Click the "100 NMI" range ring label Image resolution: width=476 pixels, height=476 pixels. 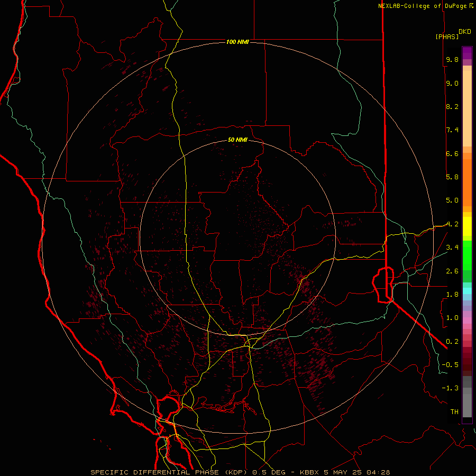237,42
